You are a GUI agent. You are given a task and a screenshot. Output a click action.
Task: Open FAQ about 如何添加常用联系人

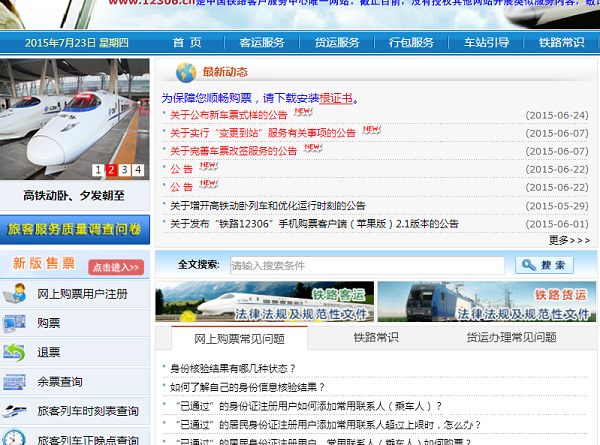[309, 406]
